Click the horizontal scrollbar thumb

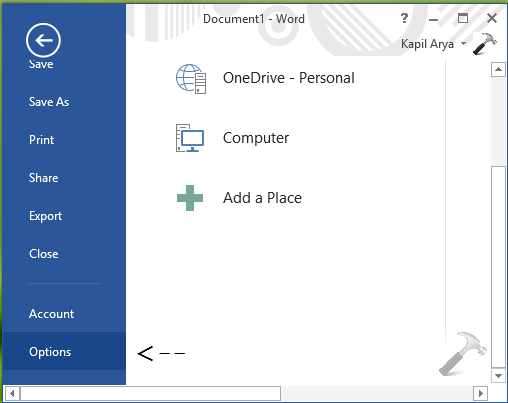151,394
